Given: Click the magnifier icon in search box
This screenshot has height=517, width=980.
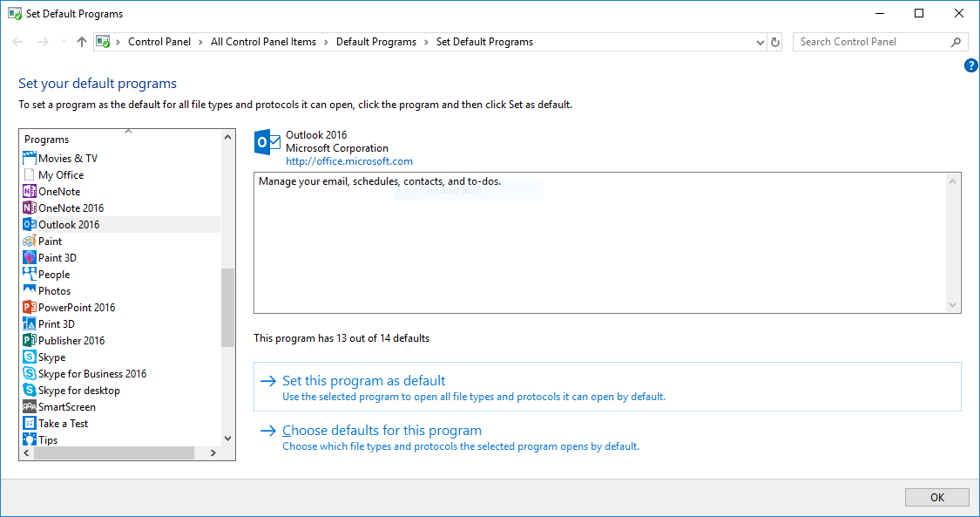Looking at the screenshot, I should [956, 42].
